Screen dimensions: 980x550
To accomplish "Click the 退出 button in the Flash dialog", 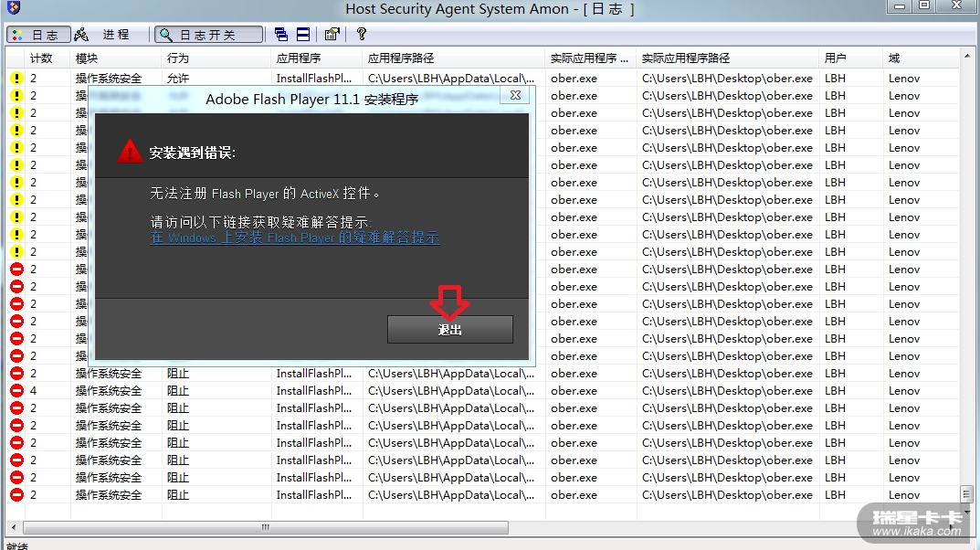I will 450,330.
